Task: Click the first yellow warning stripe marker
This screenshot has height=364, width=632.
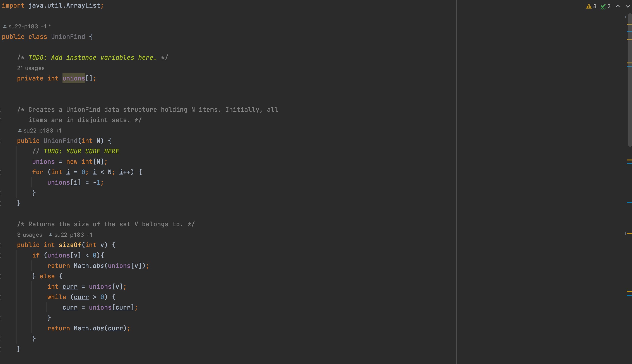Action: coord(629,24)
